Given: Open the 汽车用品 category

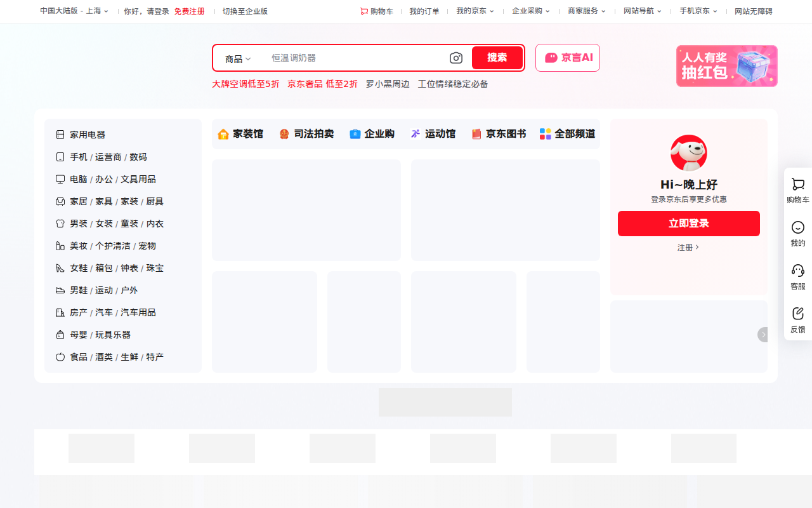Looking at the screenshot, I should [138, 312].
